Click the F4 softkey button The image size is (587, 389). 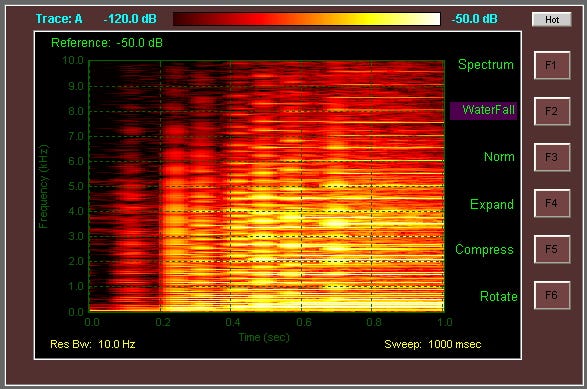pos(552,203)
